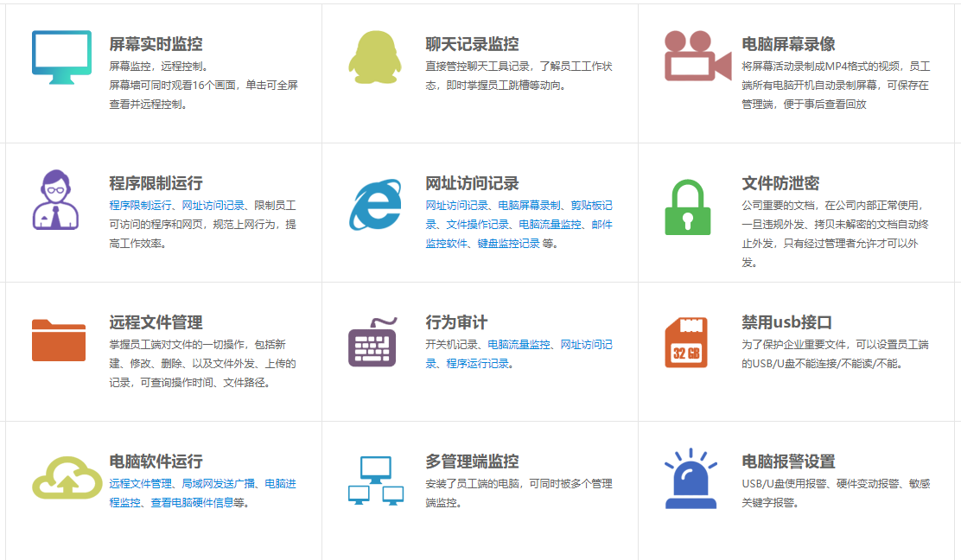Open the 文件操作记录 link
The height and width of the screenshot is (560, 961).
click(x=477, y=225)
